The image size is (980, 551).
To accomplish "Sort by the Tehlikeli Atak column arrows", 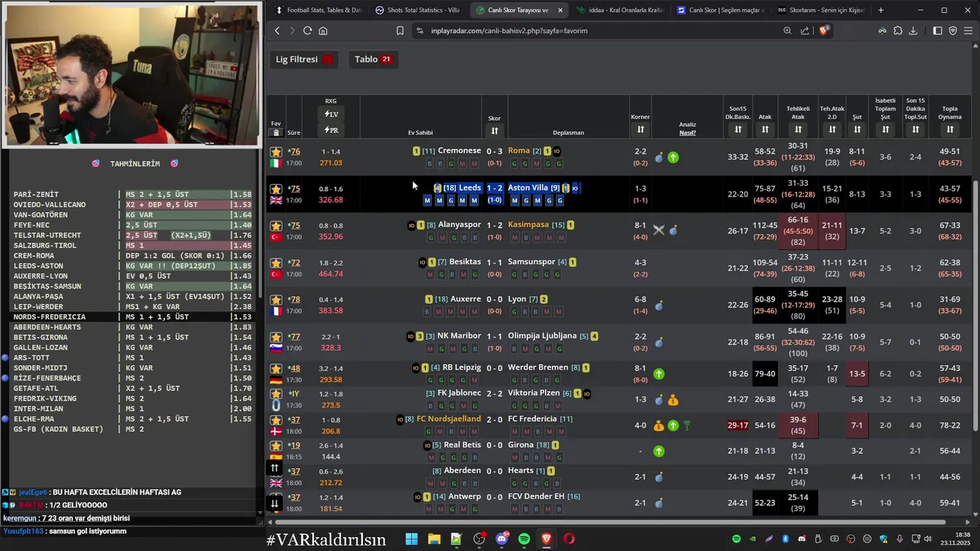I will tap(798, 129).
